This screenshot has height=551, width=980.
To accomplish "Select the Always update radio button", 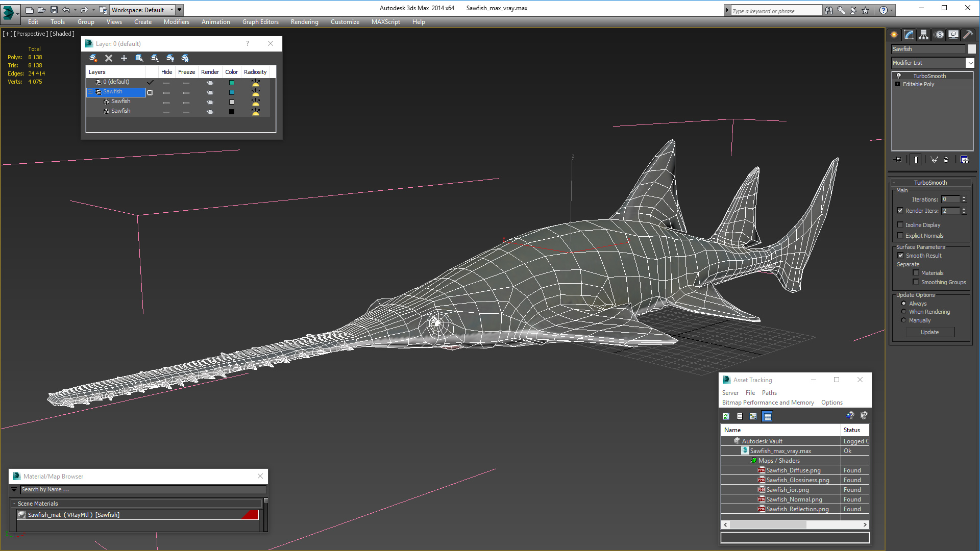I will tap(903, 304).
